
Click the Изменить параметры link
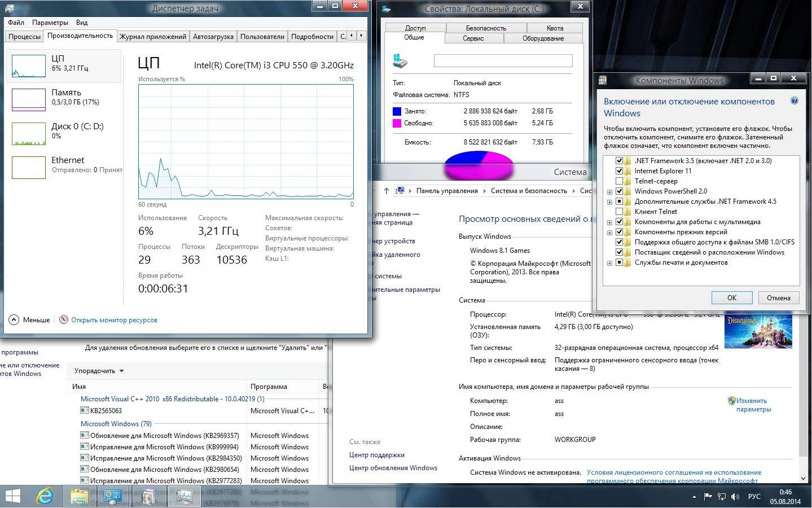pos(753,405)
